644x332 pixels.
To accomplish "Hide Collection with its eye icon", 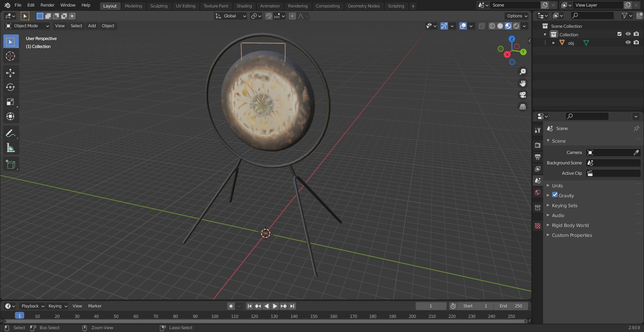I will (x=628, y=34).
